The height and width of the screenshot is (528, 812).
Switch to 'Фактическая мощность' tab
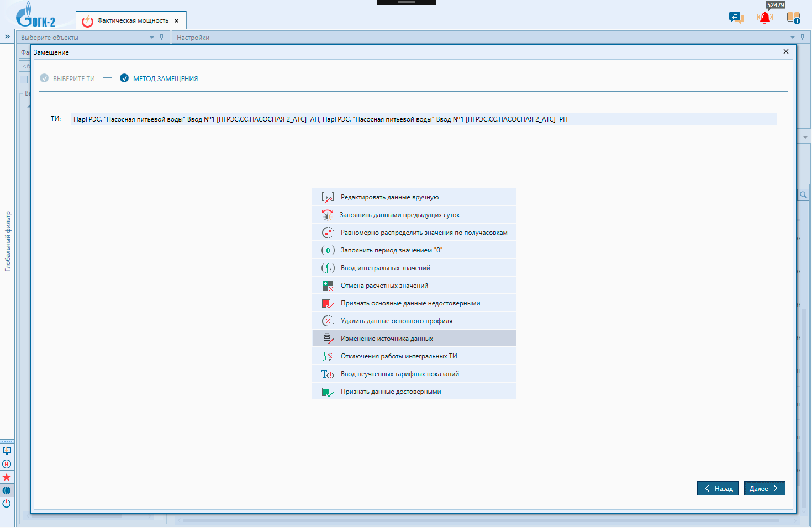(133, 20)
